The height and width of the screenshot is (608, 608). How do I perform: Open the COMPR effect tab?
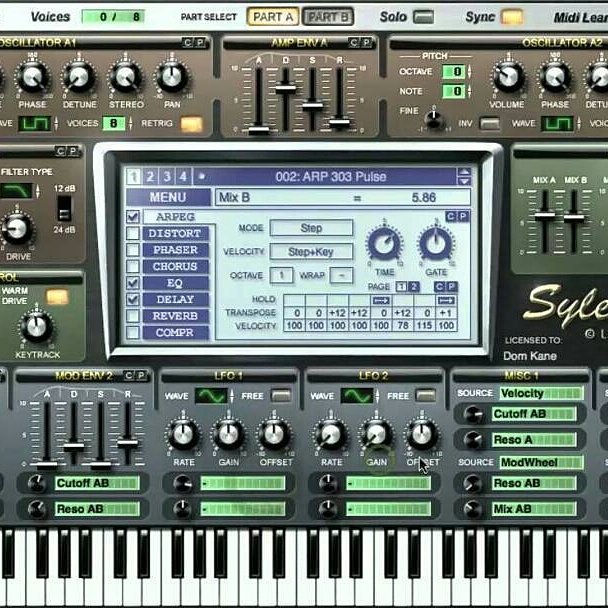point(176,333)
